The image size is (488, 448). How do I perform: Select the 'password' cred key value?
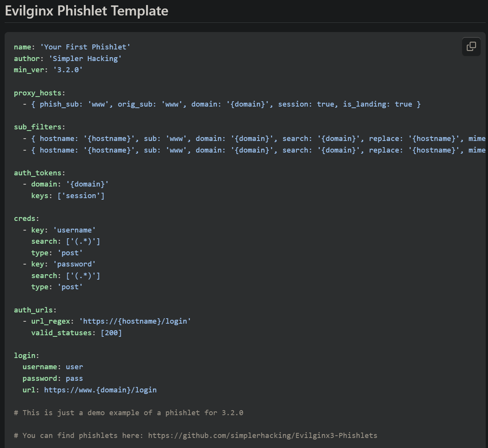tap(75, 264)
